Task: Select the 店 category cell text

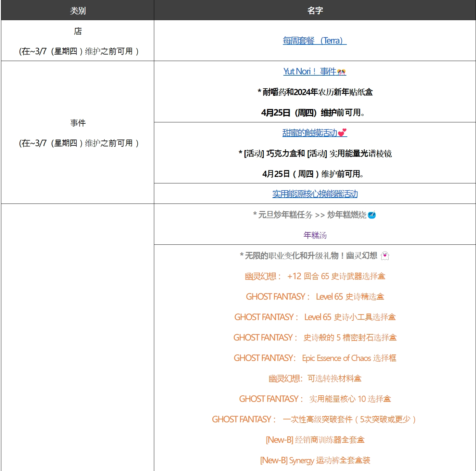Action: click(x=78, y=31)
